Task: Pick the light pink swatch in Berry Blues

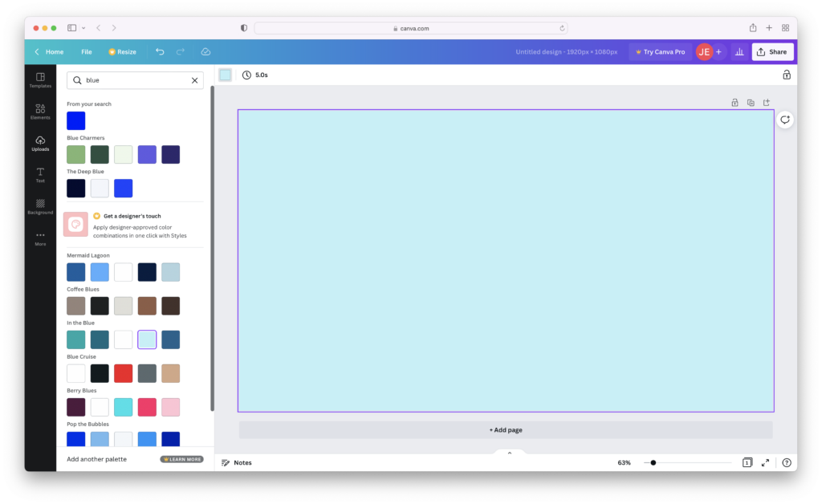Action: [170, 407]
